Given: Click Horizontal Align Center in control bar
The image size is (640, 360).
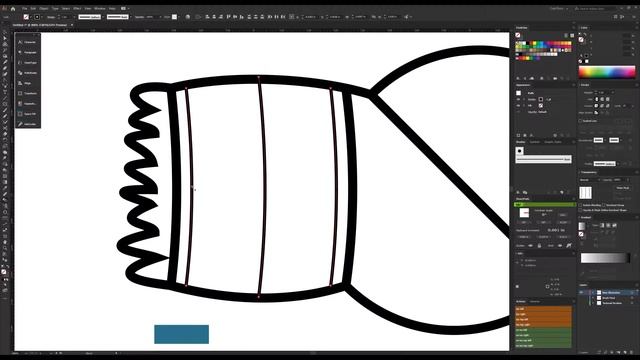Looking at the screenshot, I should point(213,17).
